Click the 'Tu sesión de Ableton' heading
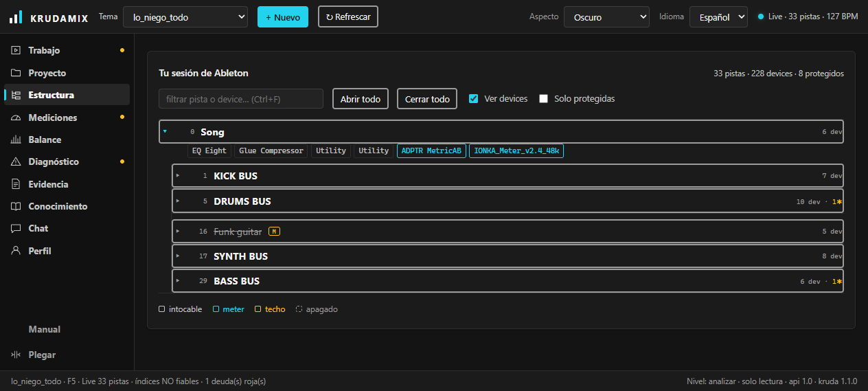The image size is (868, 391). click(203, 73)
